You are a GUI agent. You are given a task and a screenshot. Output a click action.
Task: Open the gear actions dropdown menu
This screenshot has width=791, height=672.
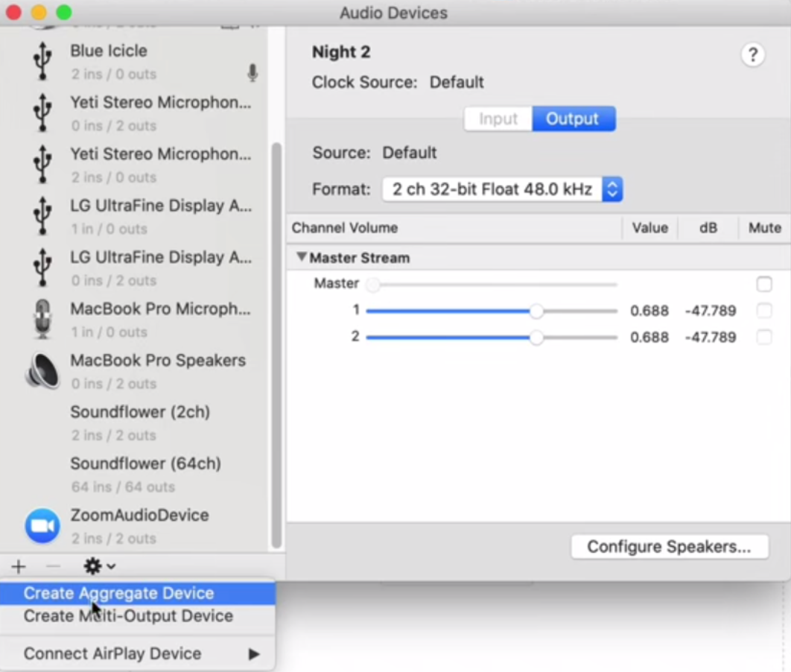(x=98, y=567)
